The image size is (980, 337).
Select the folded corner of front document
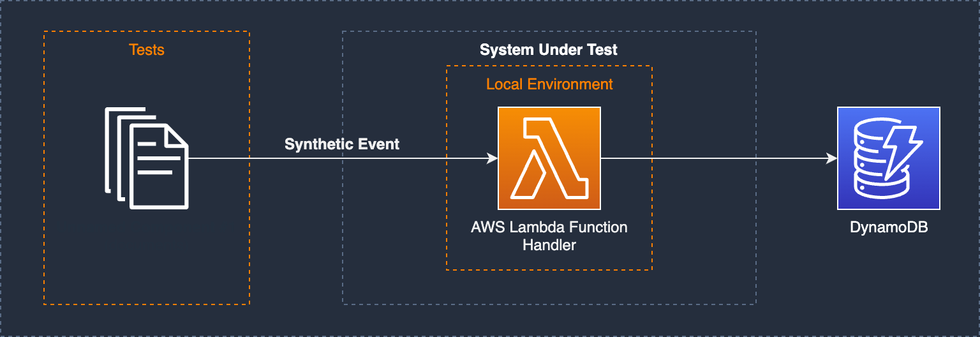[177, 135]
